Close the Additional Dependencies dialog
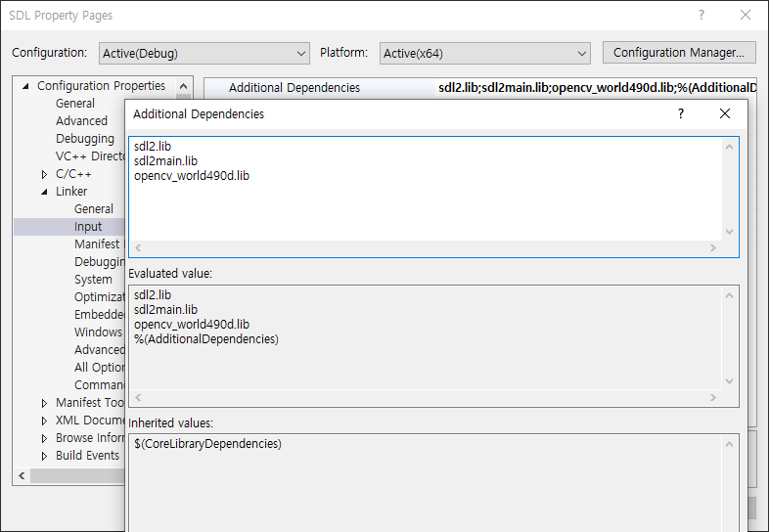This screenshot has width=769, height=532. [x=725, y=113]
